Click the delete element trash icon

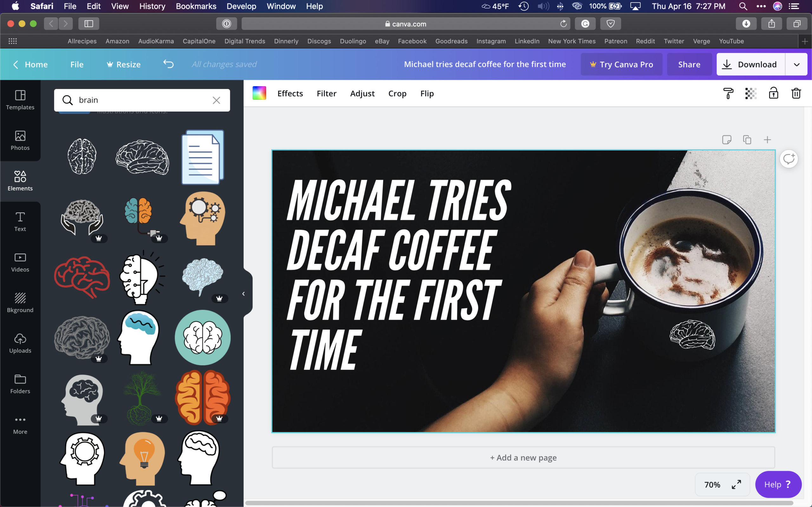(796, 93)
